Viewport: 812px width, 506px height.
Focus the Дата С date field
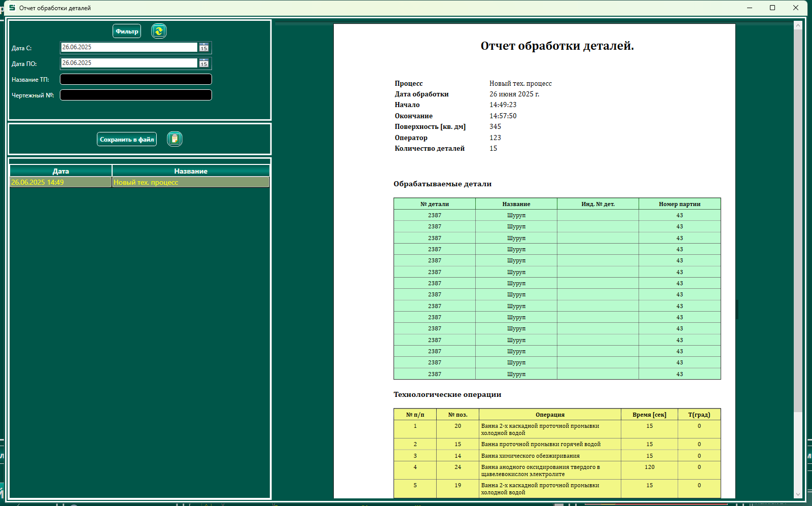(x=129, y=47)
